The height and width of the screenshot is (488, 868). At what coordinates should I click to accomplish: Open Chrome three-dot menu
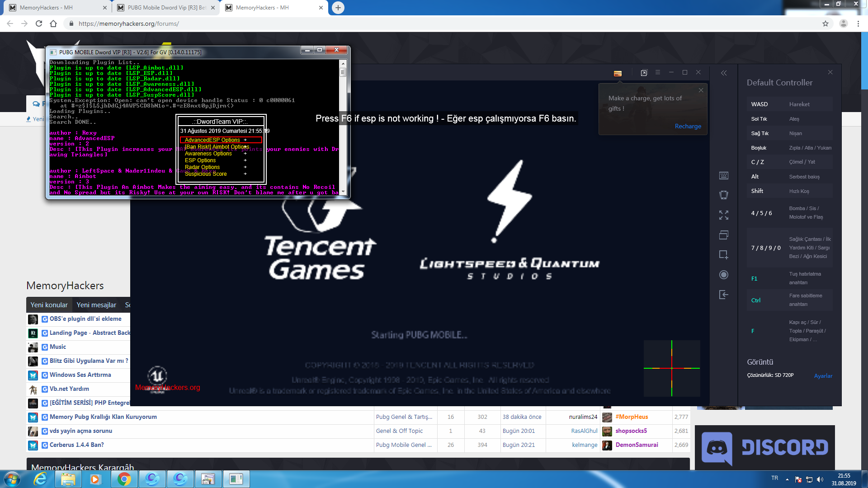pyautogui.click(x=858, y=23)
